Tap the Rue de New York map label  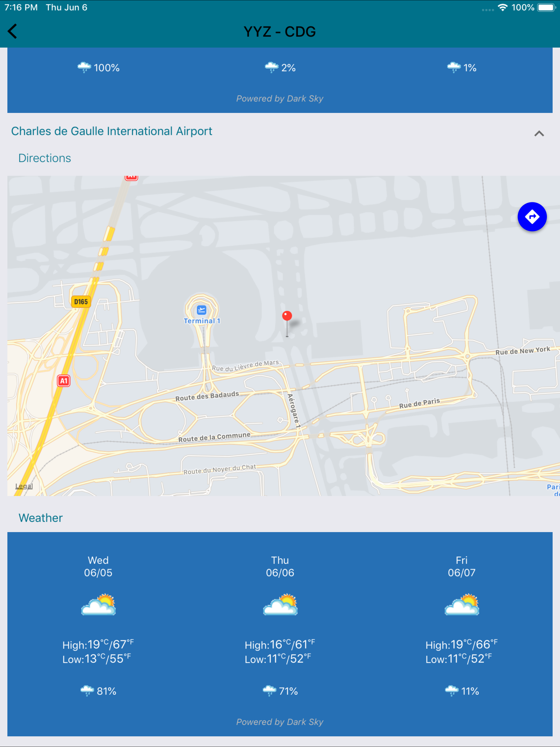tap(523, 351)
